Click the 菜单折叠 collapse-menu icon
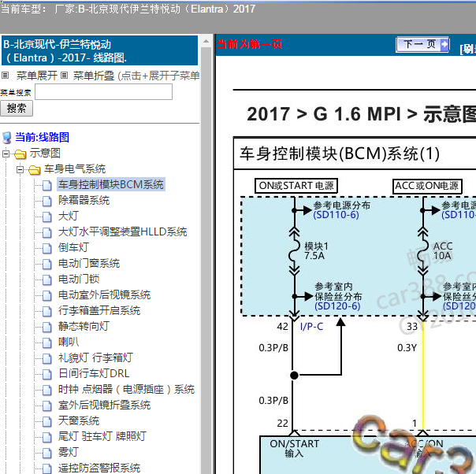Viewport: 476px width, 474px height. pyautogui.click(x=64, y=76)
